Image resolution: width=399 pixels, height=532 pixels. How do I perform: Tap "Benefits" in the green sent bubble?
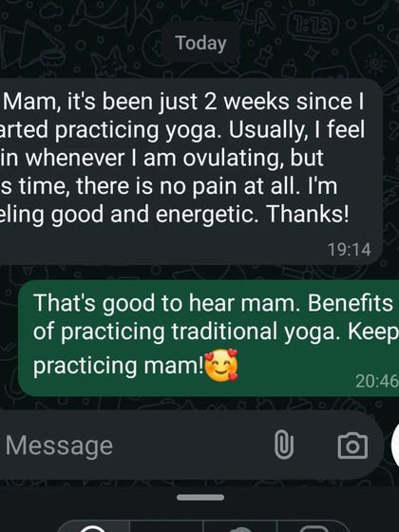point(351,302)
